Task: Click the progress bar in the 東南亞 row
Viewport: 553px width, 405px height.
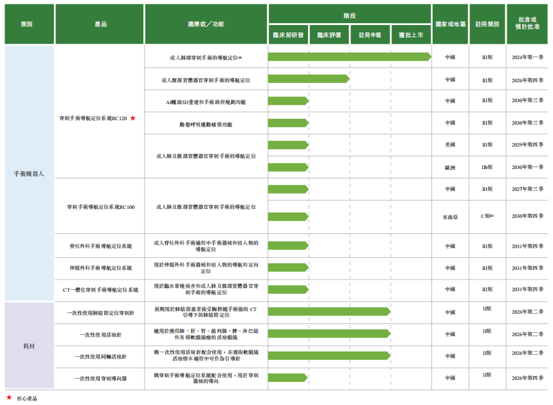Action: click(x=288, y=217)
